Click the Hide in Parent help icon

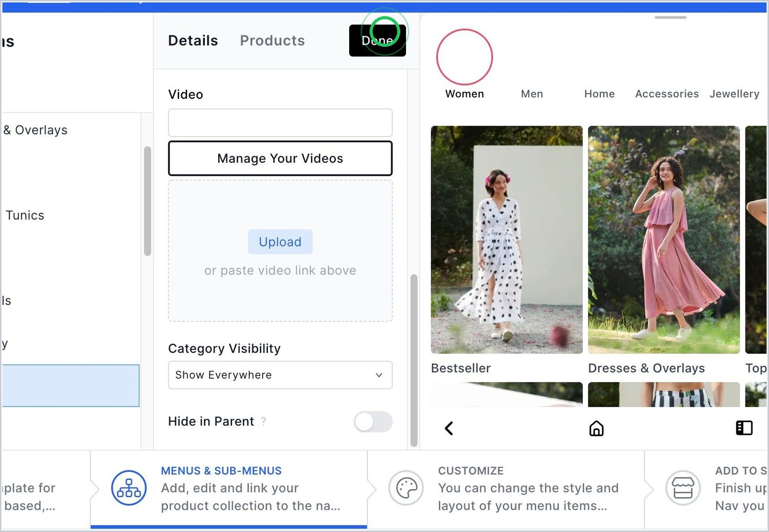tap(263, 421)
